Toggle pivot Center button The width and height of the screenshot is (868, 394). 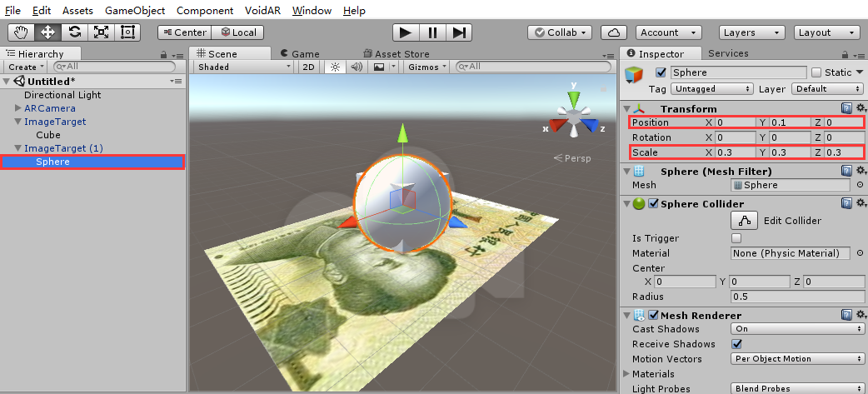coord(184,32)
